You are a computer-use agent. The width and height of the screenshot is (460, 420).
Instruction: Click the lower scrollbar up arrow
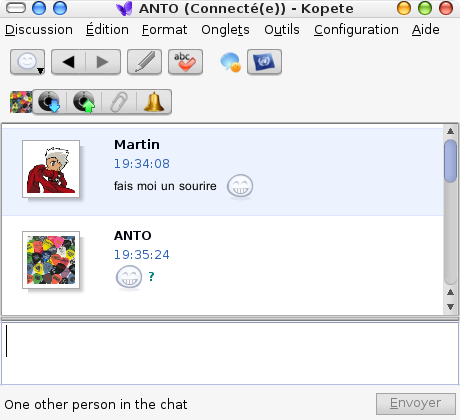coord(450,292)
